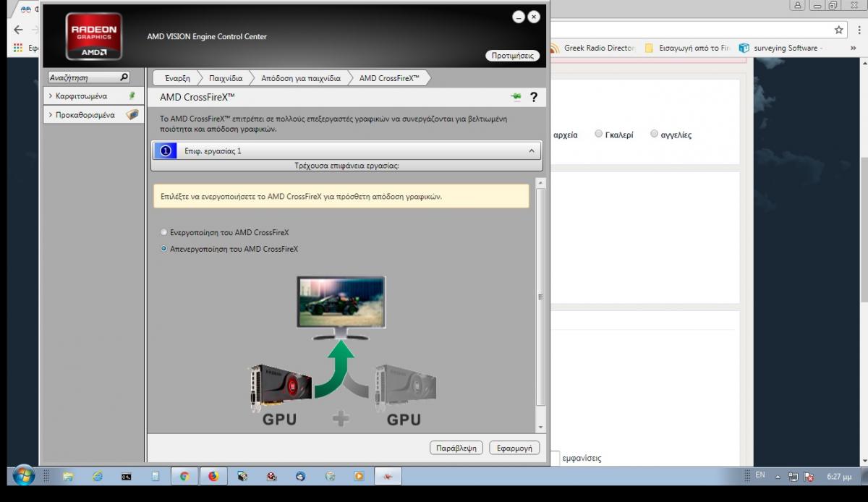Click the Chrome page vertical scrollbar

(x=864, y=229)
